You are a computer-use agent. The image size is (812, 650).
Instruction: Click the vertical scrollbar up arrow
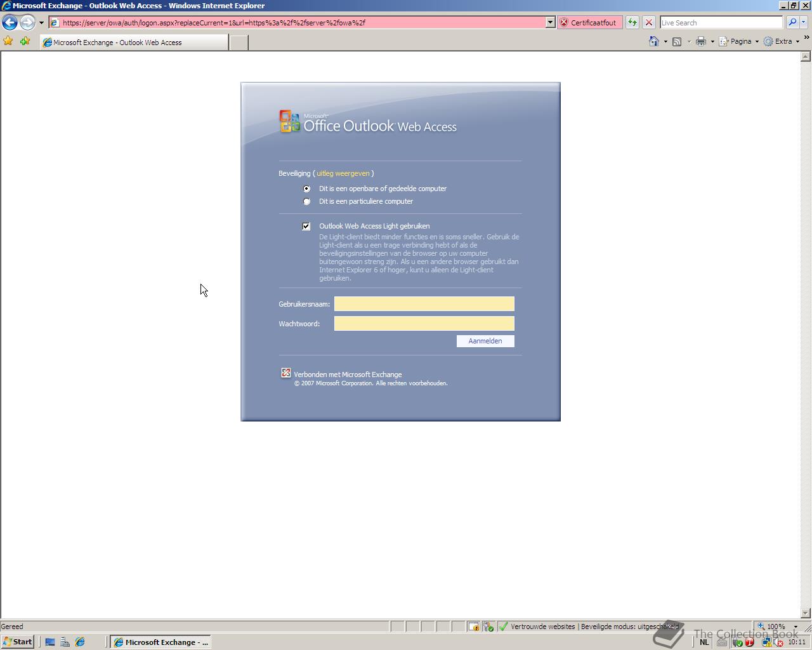point(806,56)
